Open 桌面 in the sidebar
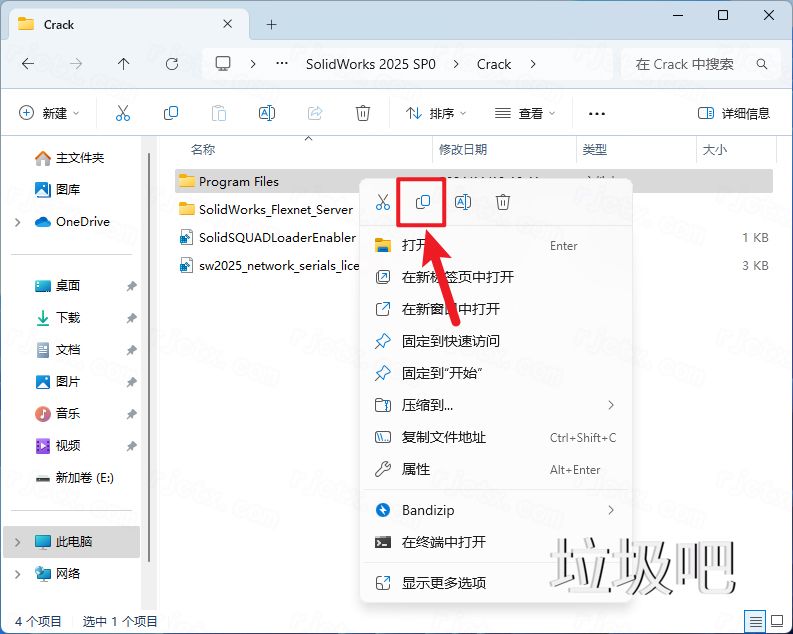This screenshot has width=793, height=634. click(x=57, y=286)
